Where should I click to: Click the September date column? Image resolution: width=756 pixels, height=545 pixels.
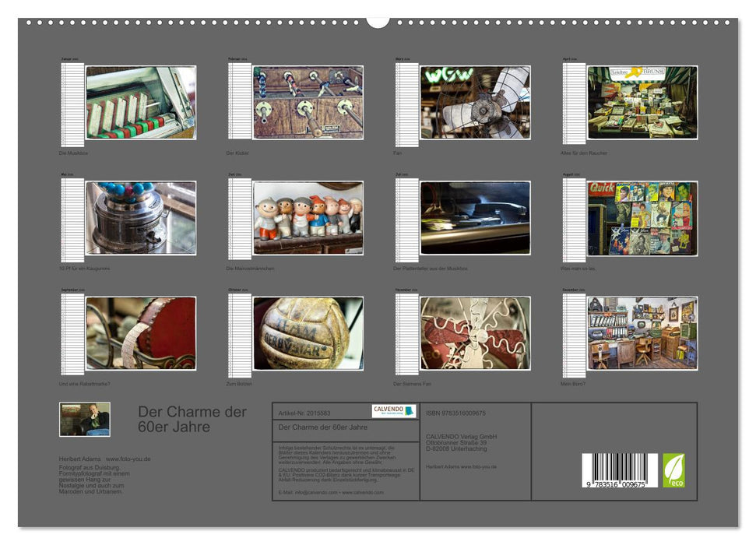coord(72,335)
